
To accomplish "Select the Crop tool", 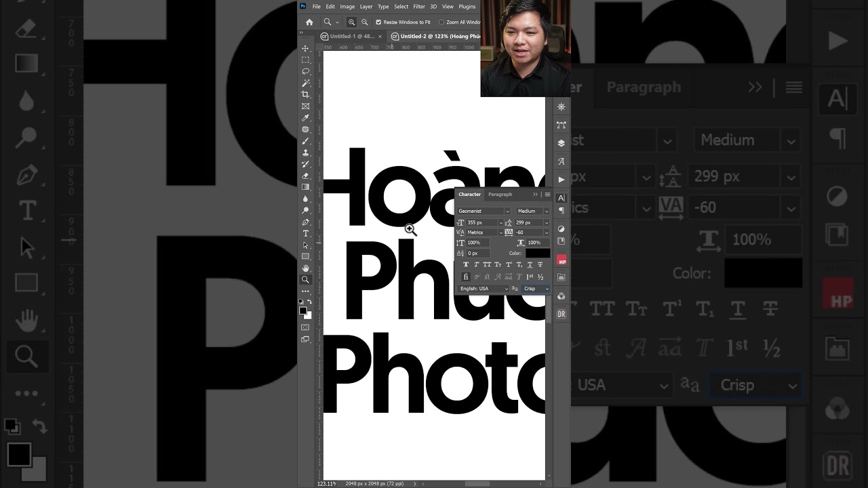I will (305, 94).
